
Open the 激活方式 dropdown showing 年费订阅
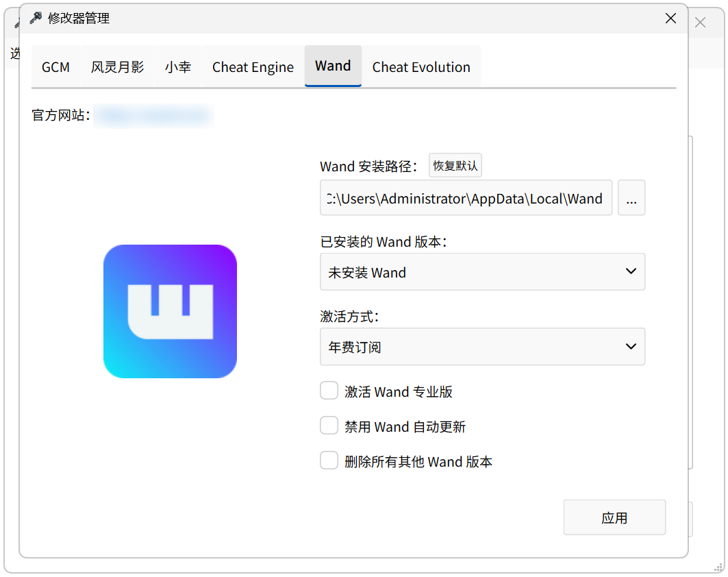(x=482, y=347)
